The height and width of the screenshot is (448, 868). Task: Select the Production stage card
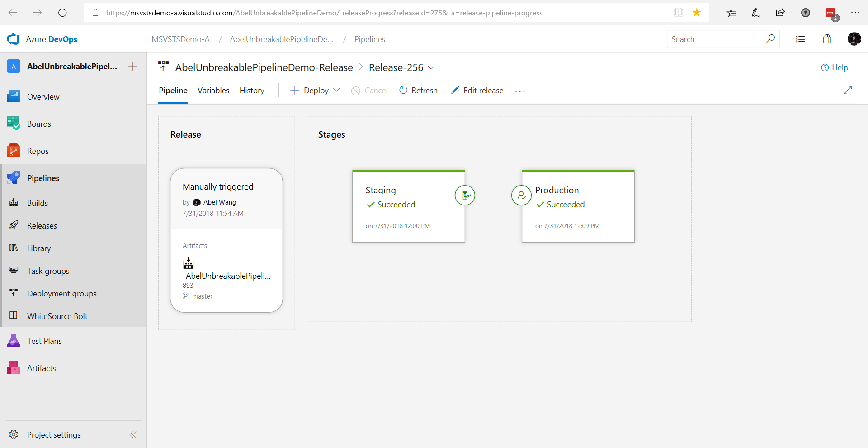point(578,206)
